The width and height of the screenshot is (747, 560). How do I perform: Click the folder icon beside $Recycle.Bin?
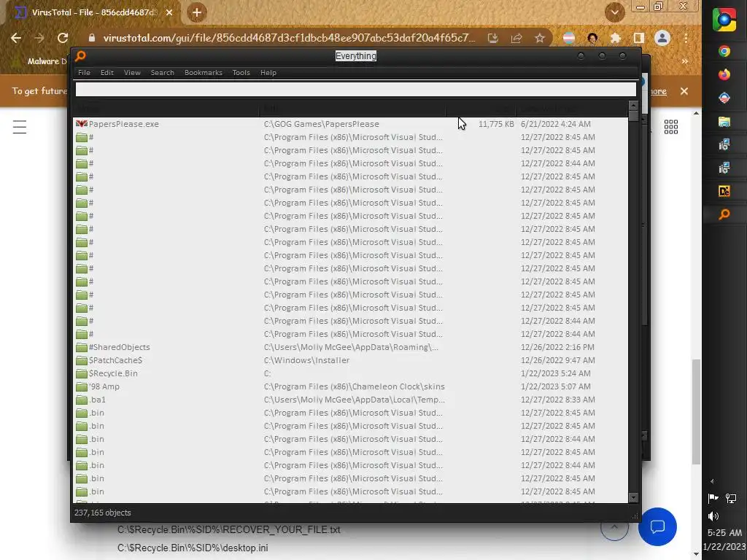point(82,373)
